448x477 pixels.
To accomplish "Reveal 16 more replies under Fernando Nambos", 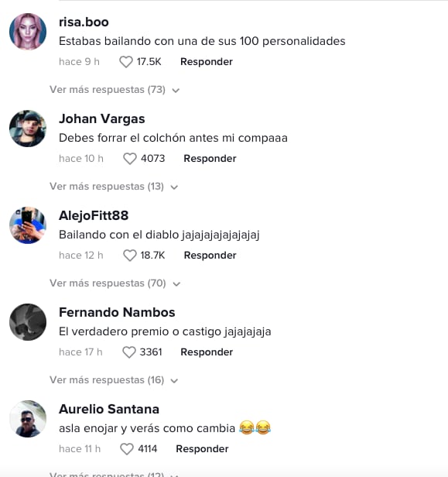I will click(x=114, y=380).
